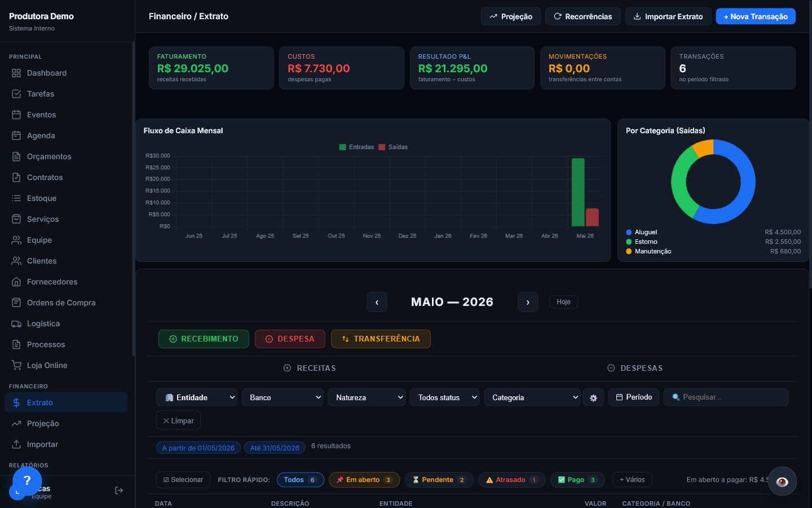Add a new TRANSFERÊNCIA
This screenshot has width=812, height=508.
[x=381, y=339]
